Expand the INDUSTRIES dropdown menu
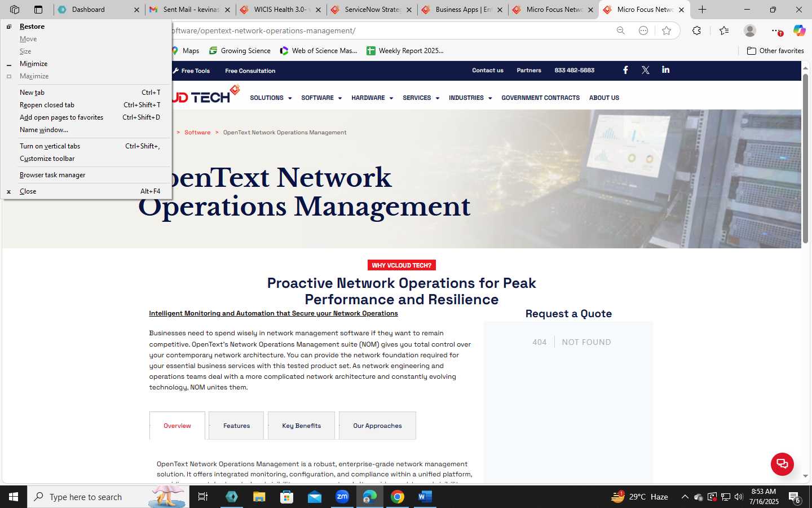This screenshot has height=508, width=812. tap(470, 98)
